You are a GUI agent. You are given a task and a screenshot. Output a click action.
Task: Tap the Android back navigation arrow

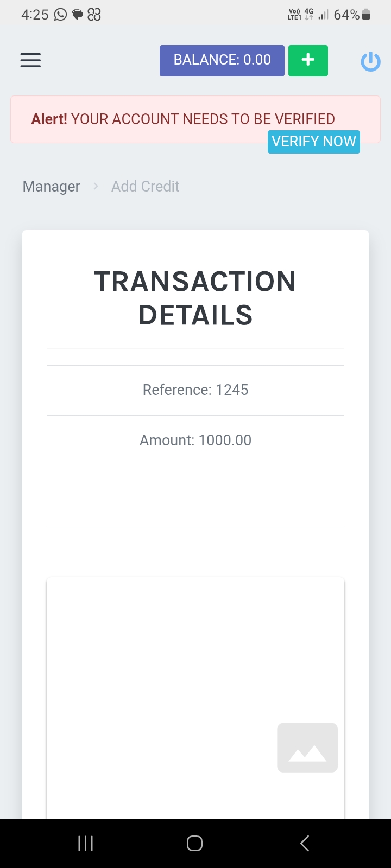305,843
